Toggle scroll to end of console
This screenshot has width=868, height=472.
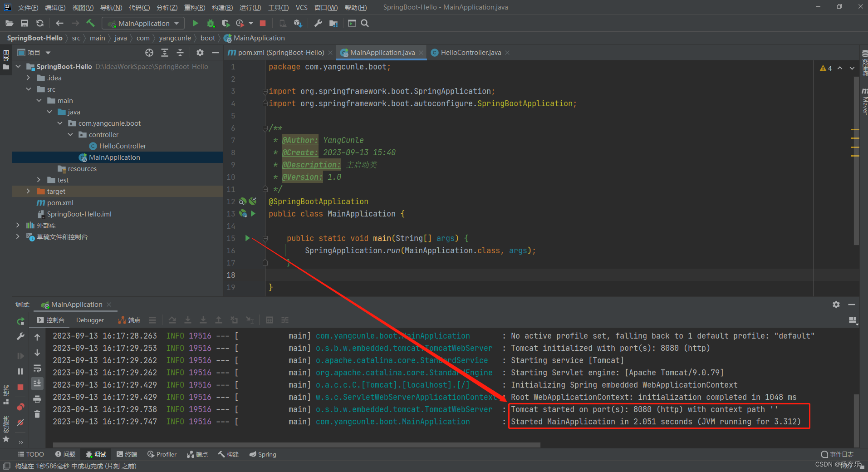coord(37,383)
